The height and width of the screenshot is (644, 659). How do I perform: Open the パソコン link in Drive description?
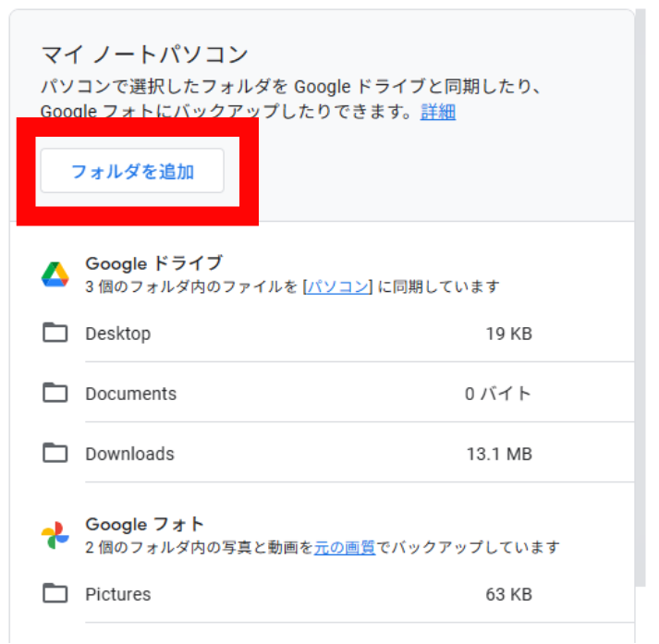click(338, 286)
